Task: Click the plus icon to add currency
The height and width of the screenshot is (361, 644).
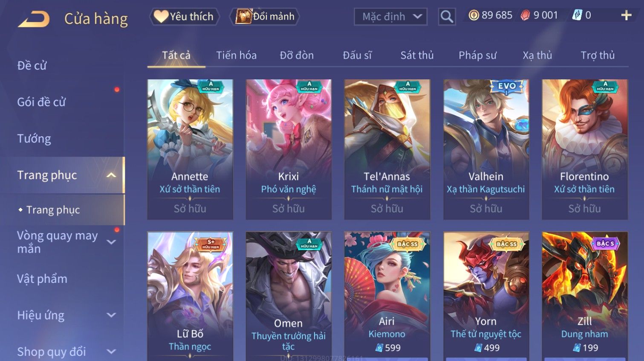Action: coord(626,15)
